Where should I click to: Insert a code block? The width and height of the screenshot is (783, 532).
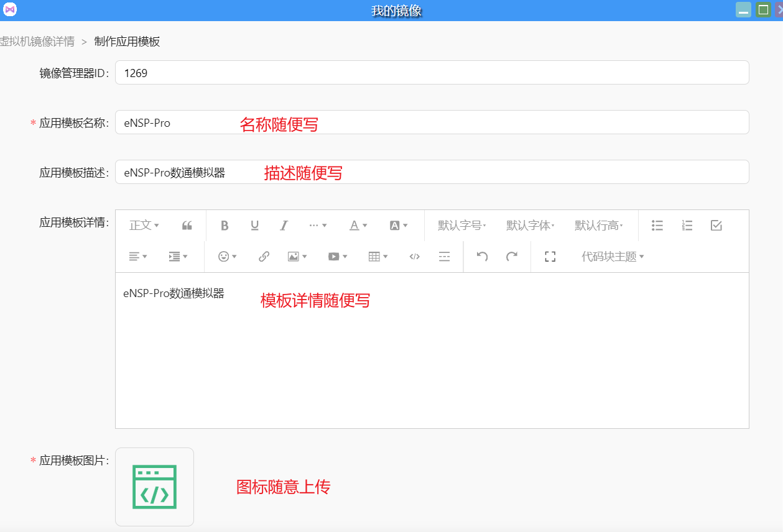tap(414, 257)
